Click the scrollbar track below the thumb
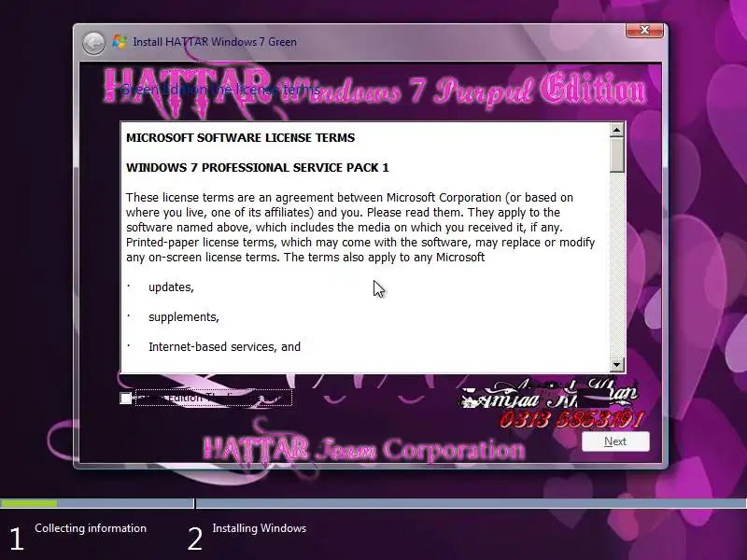Image resolution: width=747 pixels, height=560 pixels. coord(616,265)
